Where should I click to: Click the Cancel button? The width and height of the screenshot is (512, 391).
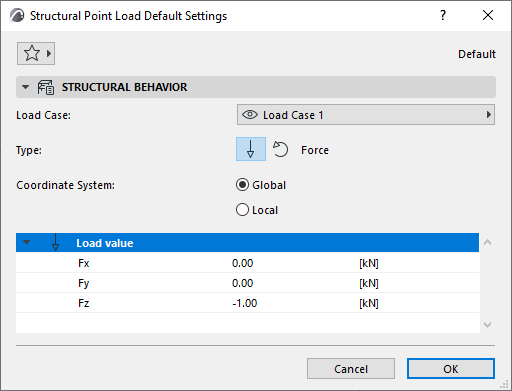point(351,369)
